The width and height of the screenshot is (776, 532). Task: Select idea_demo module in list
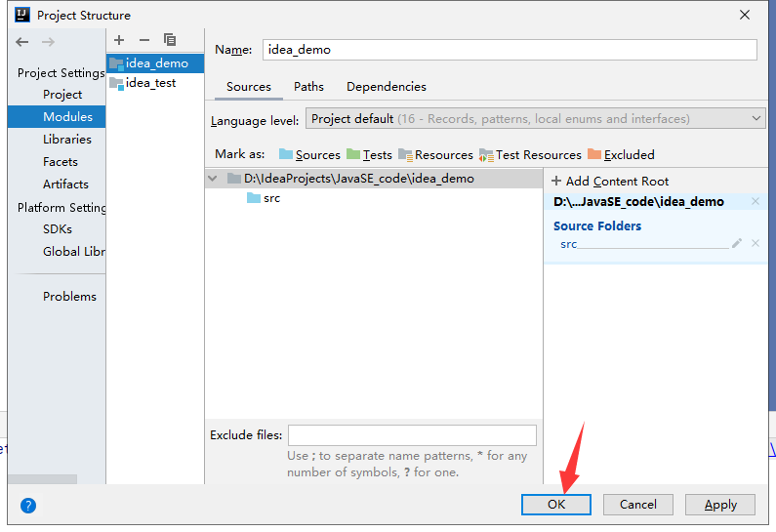[155, 63]
